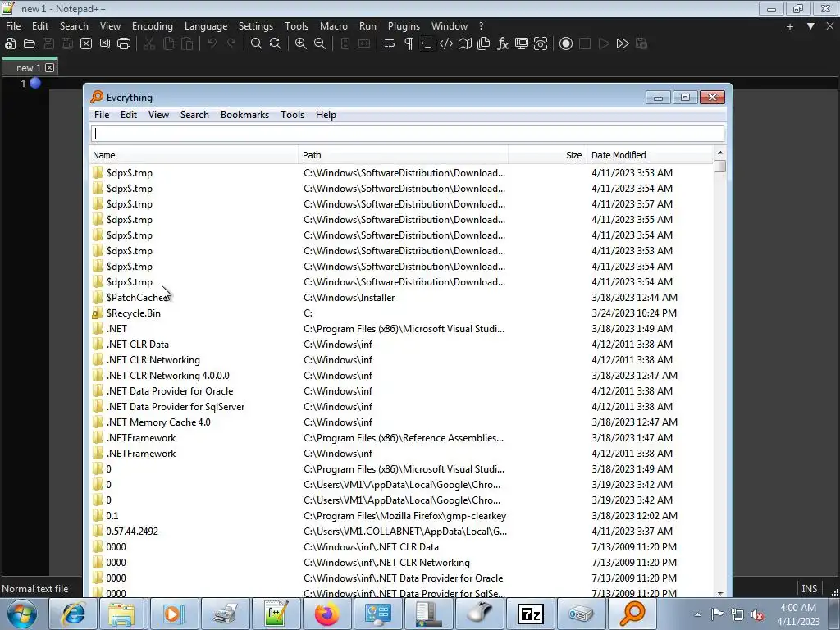Viewport: 840px width, 630px height.
Task: Show hidden system tray icons
Action: (697, 614)
